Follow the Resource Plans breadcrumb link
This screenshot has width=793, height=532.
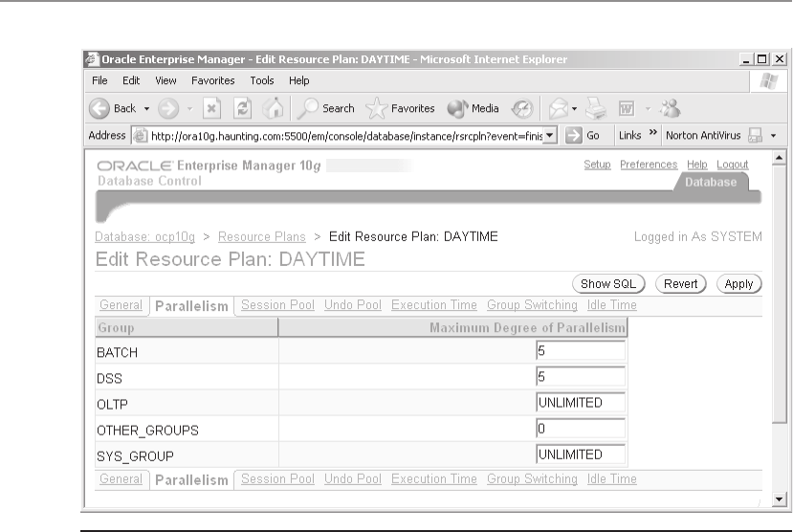coord(262,236)
